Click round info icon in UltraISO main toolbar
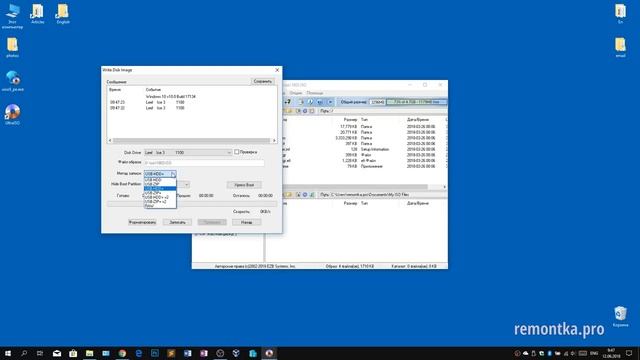Viewport: 640px width, 360px height. tap(310, 102)
